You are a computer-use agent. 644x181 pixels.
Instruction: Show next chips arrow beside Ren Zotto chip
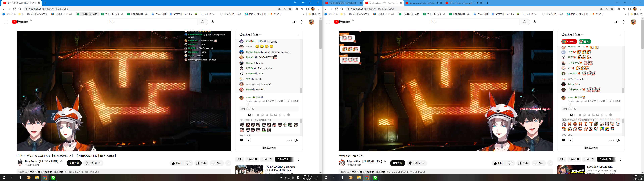click(x=299, y=160)
